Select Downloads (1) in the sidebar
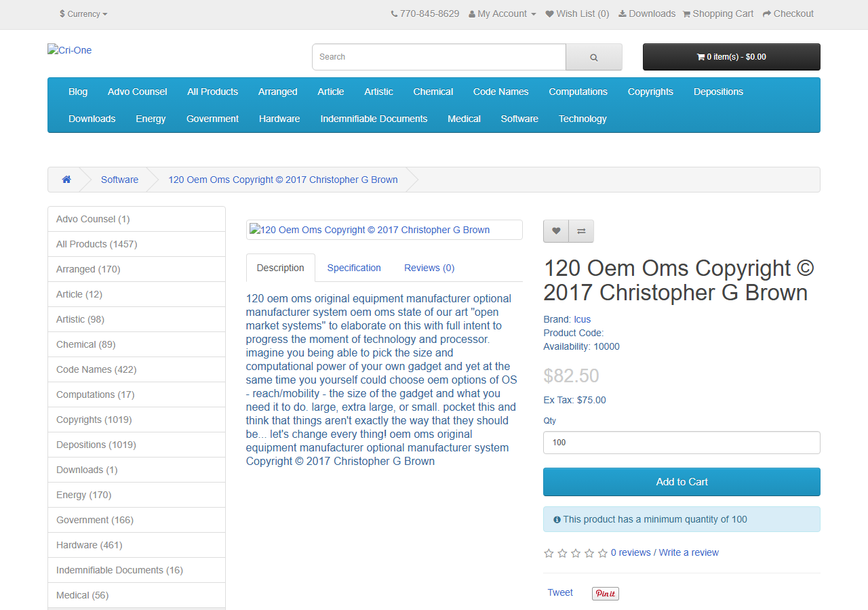The height and width of the screenshot is (610, 868). 136,470
